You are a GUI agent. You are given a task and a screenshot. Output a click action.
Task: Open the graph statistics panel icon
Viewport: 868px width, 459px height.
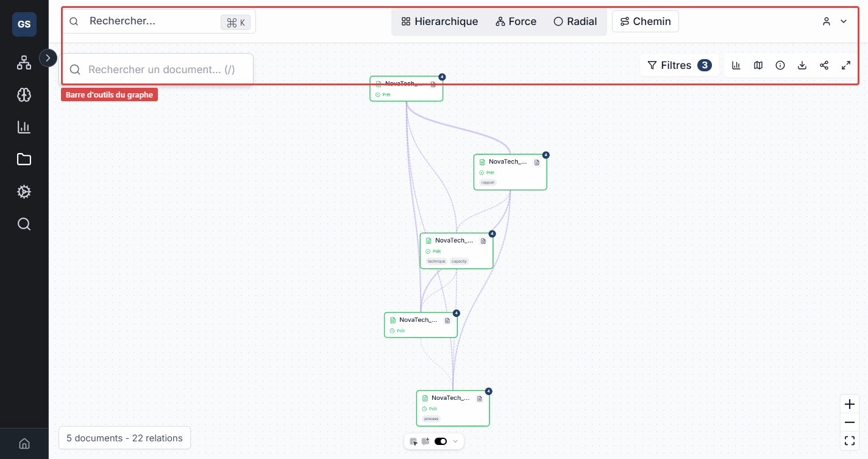(736, 65)
